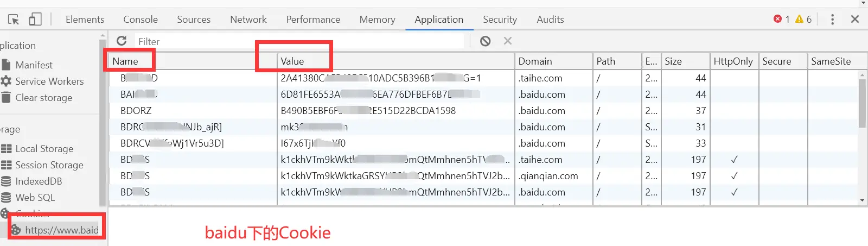The height and width of the screenshot is (246, 868).
Task: Expand IndexedDB in sidebar
Action: [x=39, y=181]
